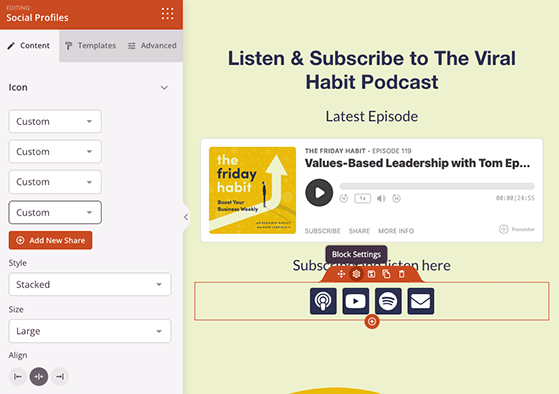This screenshot has width=559, height=394.
Task: Click the Spotify social icon
Action: (388, 301)
